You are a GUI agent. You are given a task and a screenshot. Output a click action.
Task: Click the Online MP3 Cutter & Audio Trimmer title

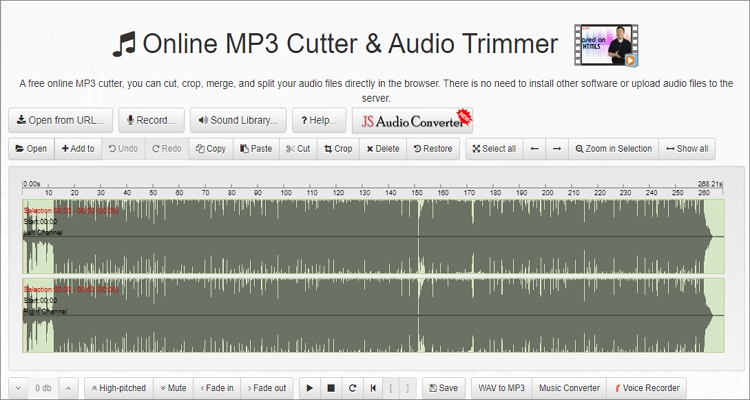350,44
